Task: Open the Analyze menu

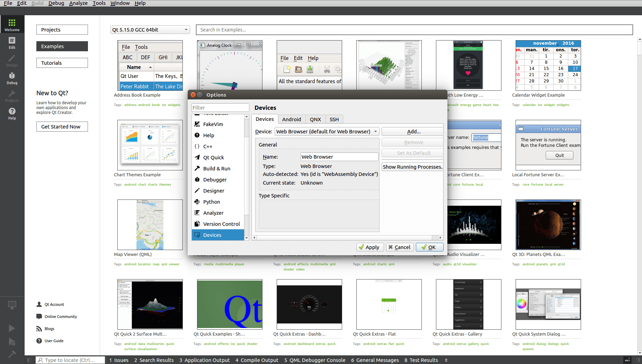Action: click(x=78, y=3)
